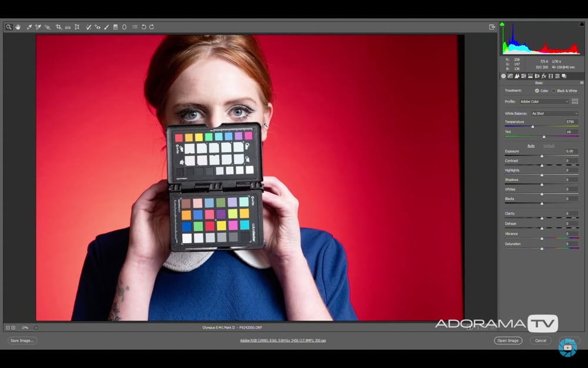Select the Spot Removal tool

pos(89,26)
